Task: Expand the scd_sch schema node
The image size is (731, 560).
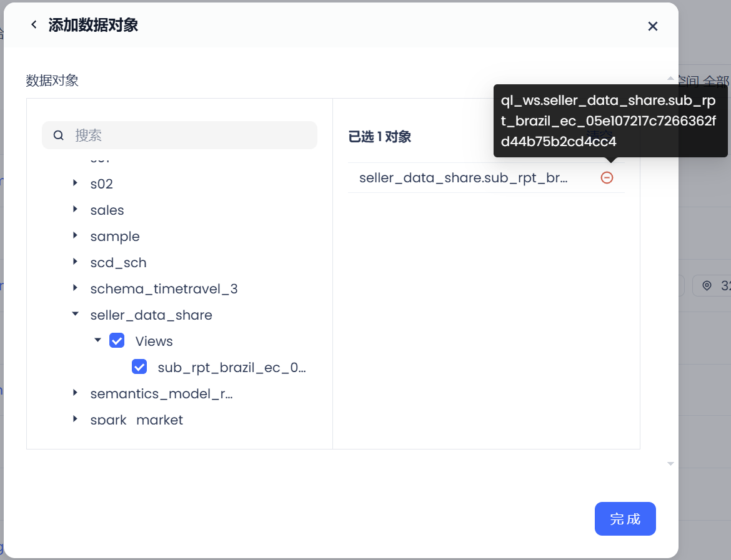Action: point(76,262)
